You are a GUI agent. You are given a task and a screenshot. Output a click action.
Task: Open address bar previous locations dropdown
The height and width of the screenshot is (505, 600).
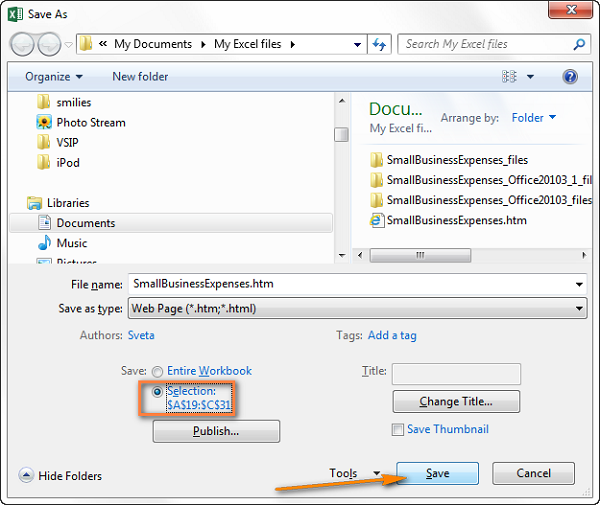click(357, 45)
